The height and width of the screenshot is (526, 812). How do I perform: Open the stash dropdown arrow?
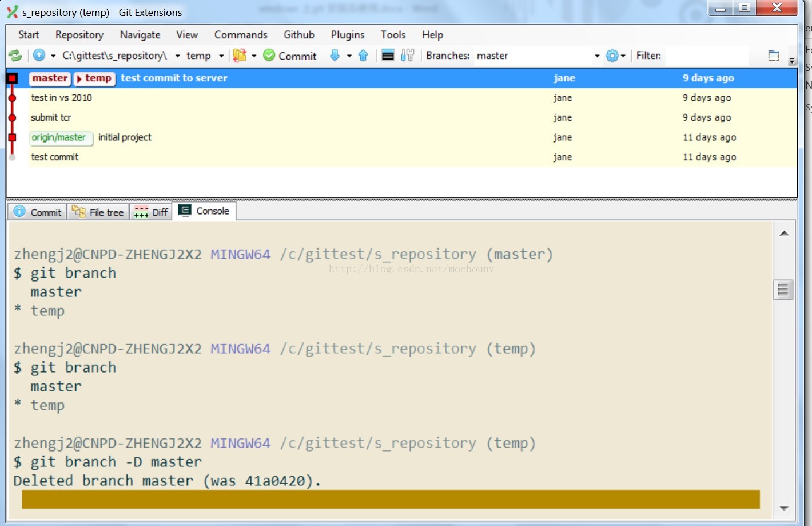[254, 56]
